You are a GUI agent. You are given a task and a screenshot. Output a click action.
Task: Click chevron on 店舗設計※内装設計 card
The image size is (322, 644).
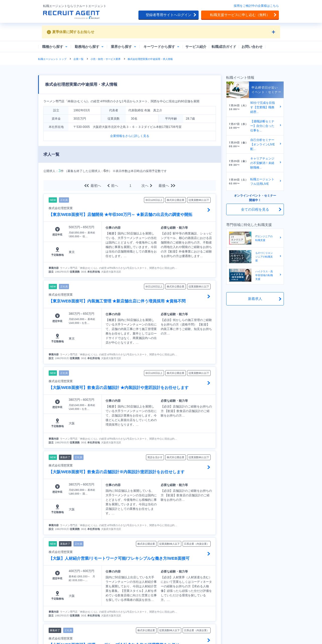coord(209,467)
